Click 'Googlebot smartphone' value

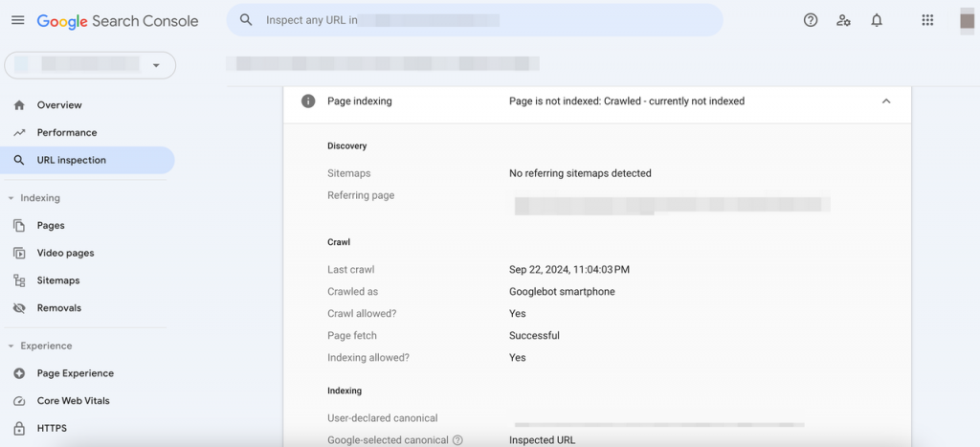pos(562,292)
